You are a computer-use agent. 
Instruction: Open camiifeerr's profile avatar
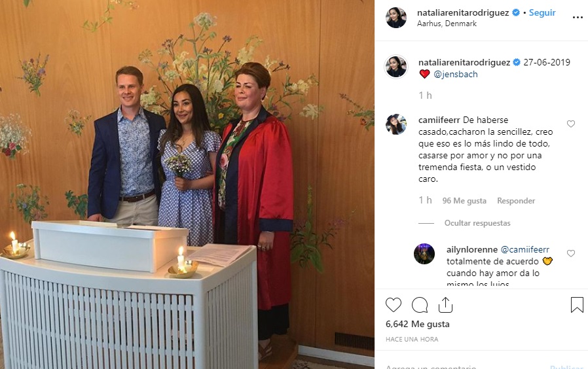point(396,124)
